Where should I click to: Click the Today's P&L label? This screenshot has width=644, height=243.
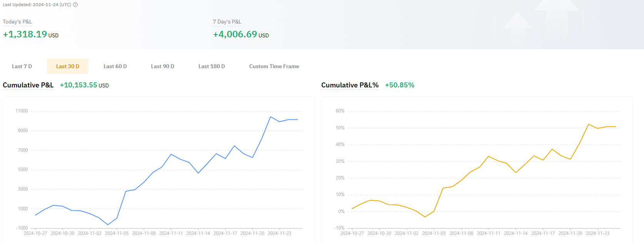click(x=17, y=22)
